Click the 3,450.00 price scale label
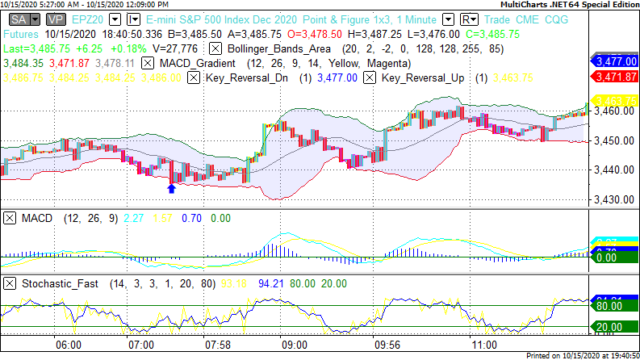The width and height of the screenshot is (640, 360). tap(614, 141)
